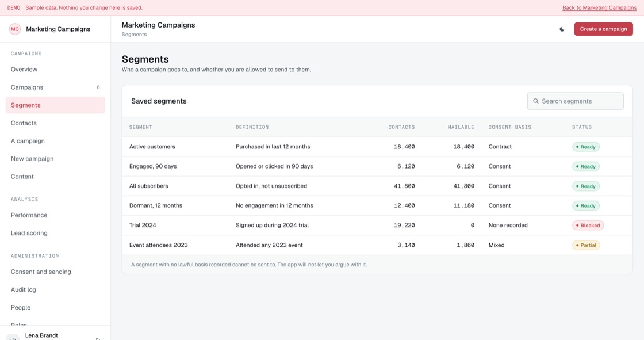Click "No engagement in 12 months"
This screenshot has height=340, width=644.
pos(274,205)
